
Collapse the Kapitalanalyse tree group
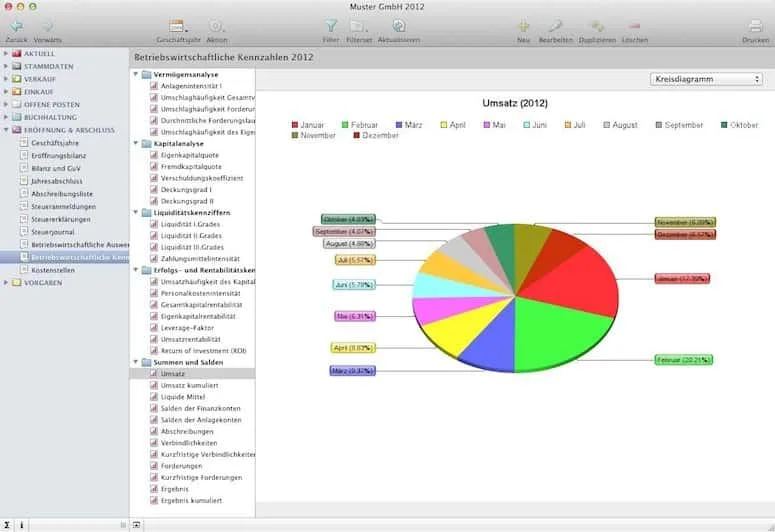pos(135,143)
